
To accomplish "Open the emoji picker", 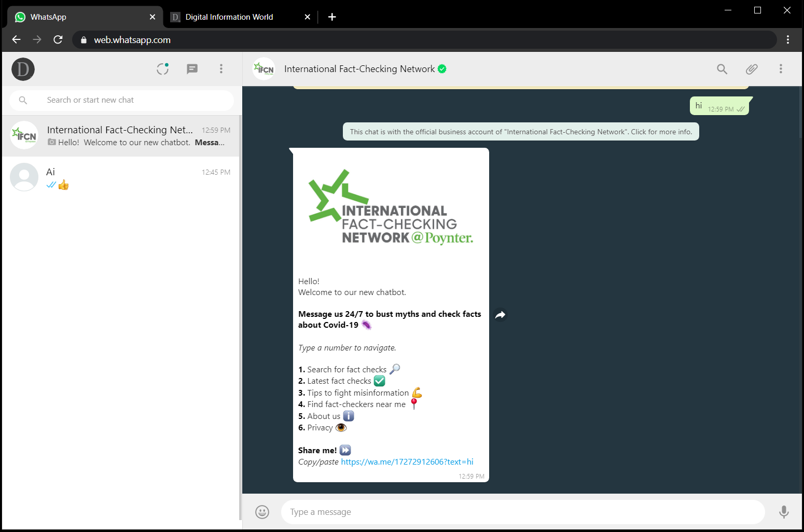I will [262, 512].
